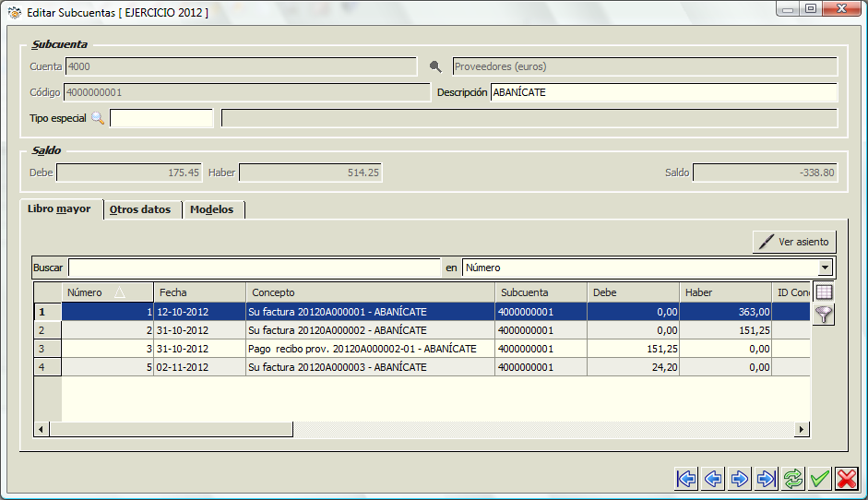Viewport: 868px width, 500px height.
Task: Click the green refresh arrows icon
Action: click(792, 479)
